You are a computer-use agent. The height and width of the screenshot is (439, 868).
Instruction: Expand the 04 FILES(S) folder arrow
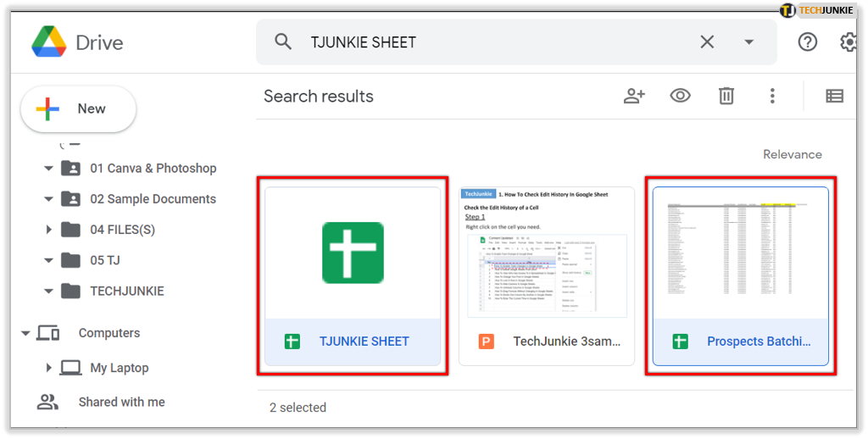click(48, 229)
